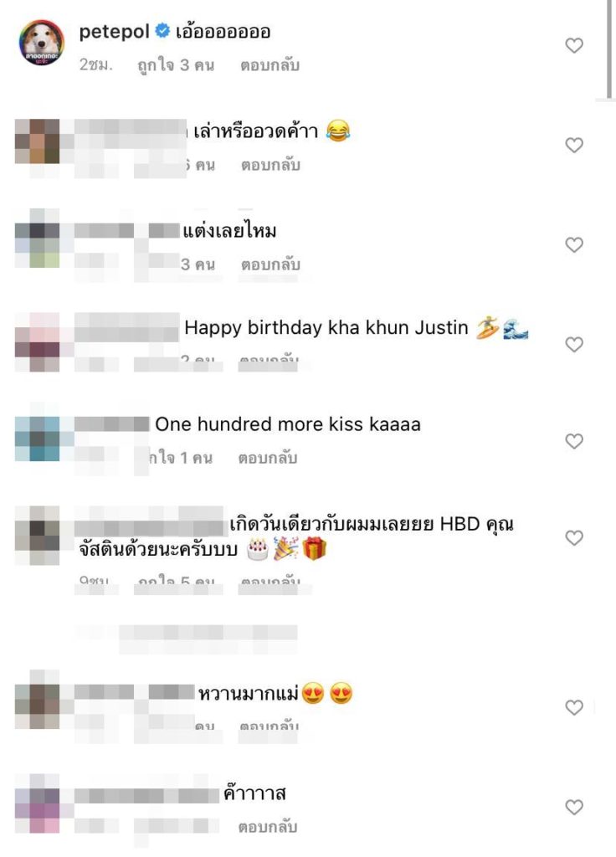Reply to the One hundred more kiss comment
The height and width of the screenshot is (857, 616).
(267, 458)
